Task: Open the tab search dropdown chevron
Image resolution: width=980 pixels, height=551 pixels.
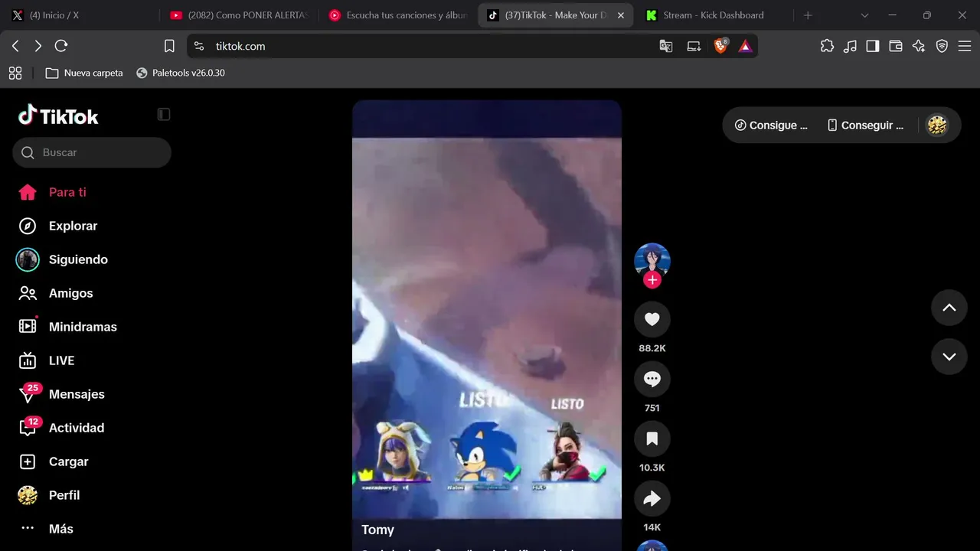Action: pyautogui.click(x=864, y=15)
